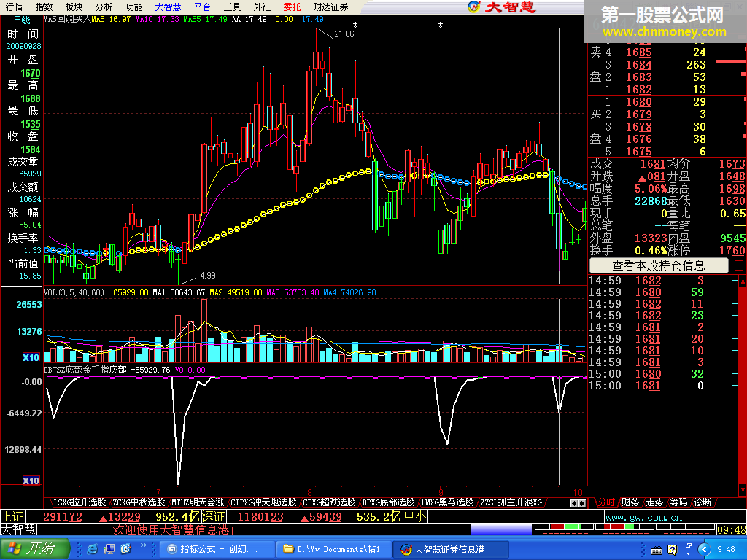Toggle the red square box beside 查看本股持仓信息

[739, 265]
